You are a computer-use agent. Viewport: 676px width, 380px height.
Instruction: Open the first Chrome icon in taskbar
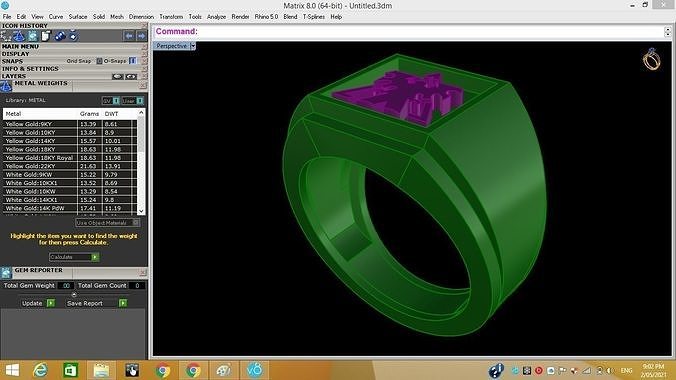(x=163, y=371)
